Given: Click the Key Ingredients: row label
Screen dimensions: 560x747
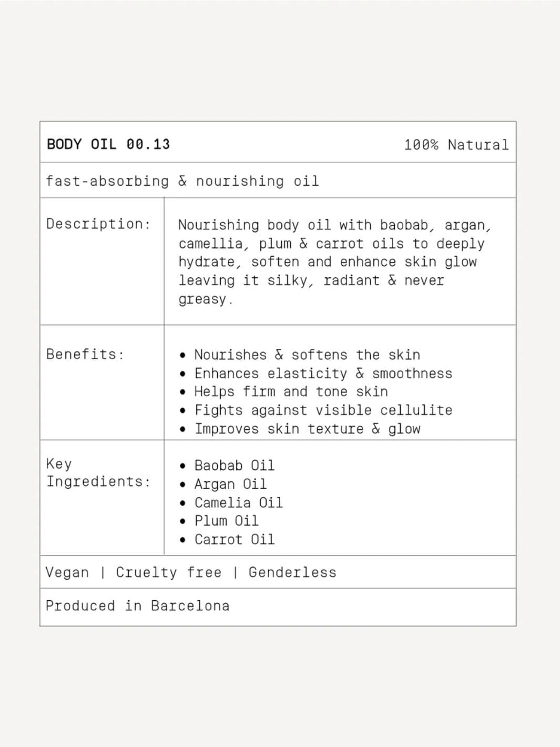Looking at the screenshot, I should click(98, 472).
